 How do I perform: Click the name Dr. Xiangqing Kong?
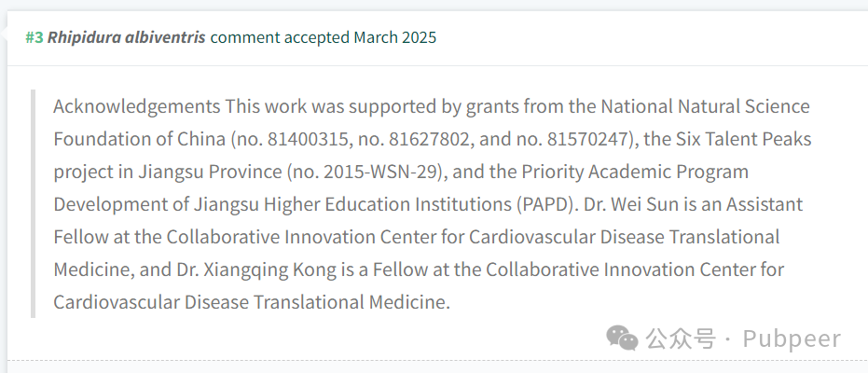[x=257, y=270]
